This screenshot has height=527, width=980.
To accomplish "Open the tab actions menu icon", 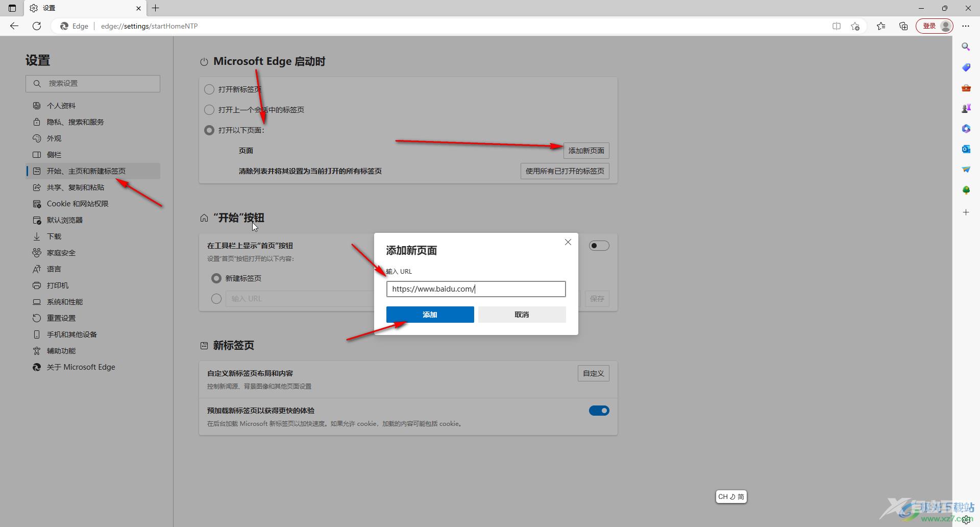I will (x=12, y=8).
